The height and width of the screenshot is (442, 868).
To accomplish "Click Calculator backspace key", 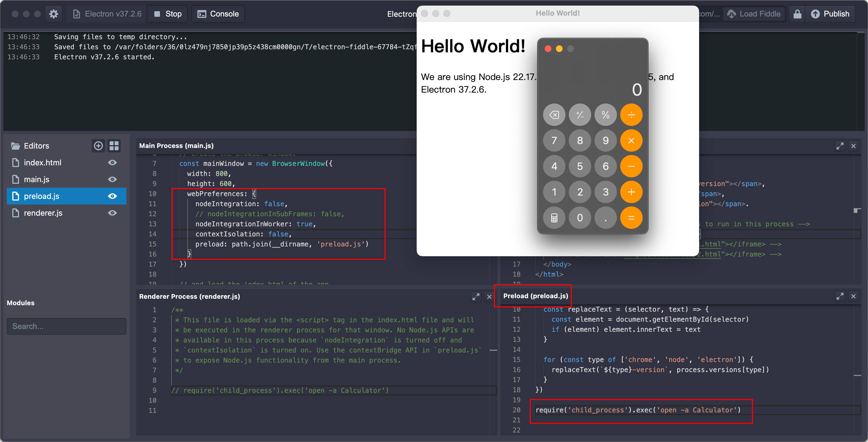I will (554, 115).
